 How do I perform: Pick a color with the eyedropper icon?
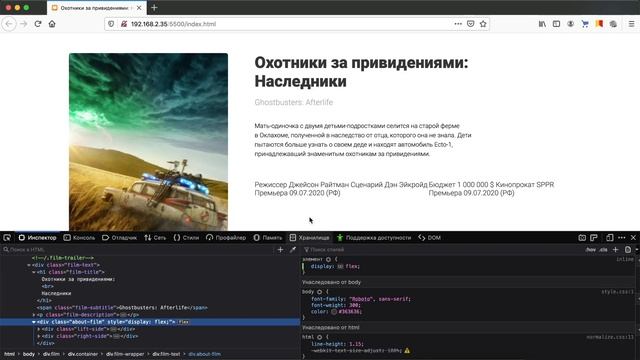pos(293,249)
